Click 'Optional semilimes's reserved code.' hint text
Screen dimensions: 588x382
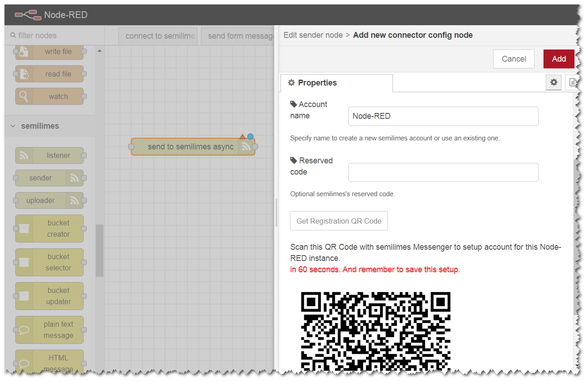click(x=343, y=194)
